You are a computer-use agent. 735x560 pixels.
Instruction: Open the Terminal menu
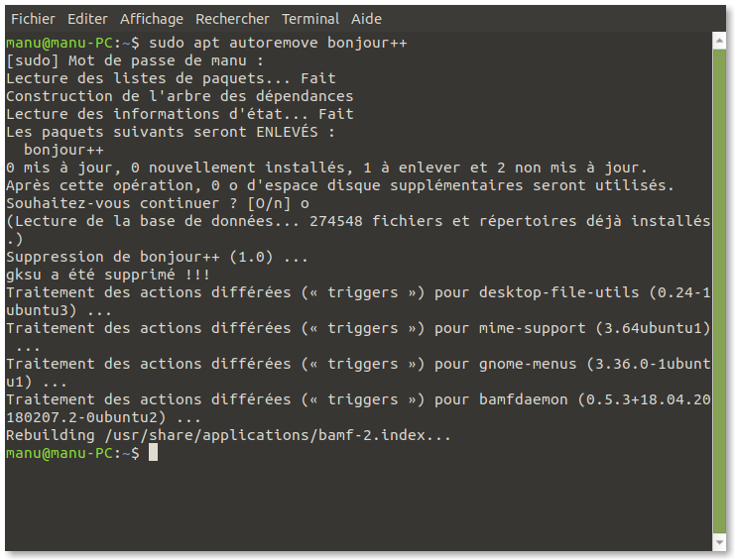pos(310,19)
